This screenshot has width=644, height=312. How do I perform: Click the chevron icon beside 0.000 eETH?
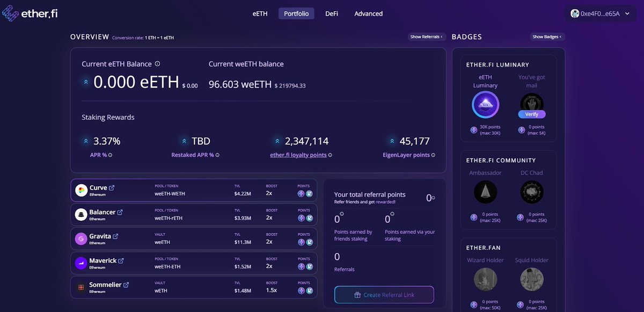pyautogui.click(x=86, y=82)
